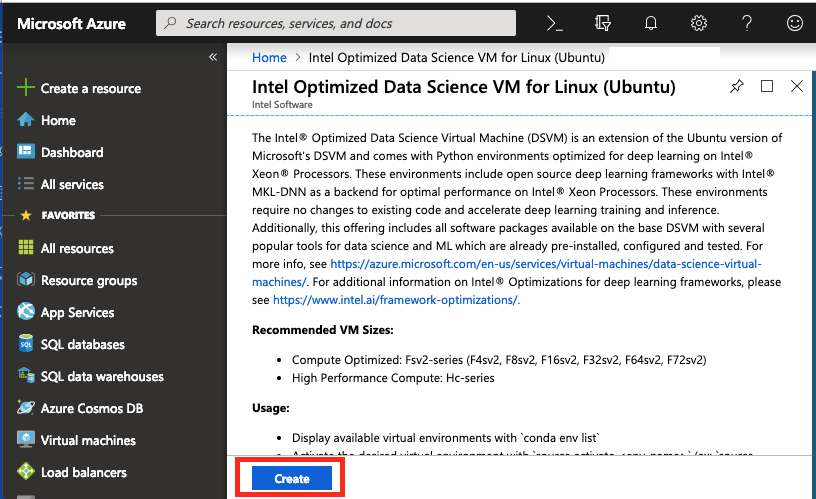Viewport: 816px width, 499px height.
Task: Open the intel.ai framework-optimizations link
Action: tap(396, 300)
